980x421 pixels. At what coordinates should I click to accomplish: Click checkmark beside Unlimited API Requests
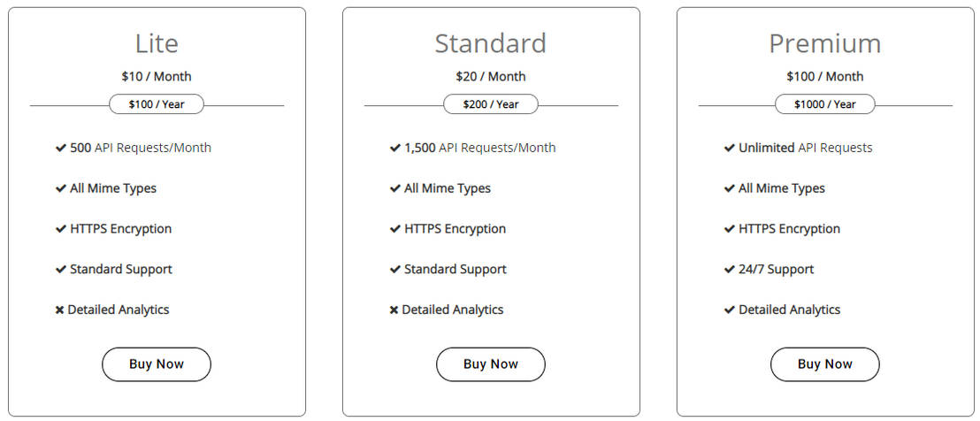pos(730,149)
